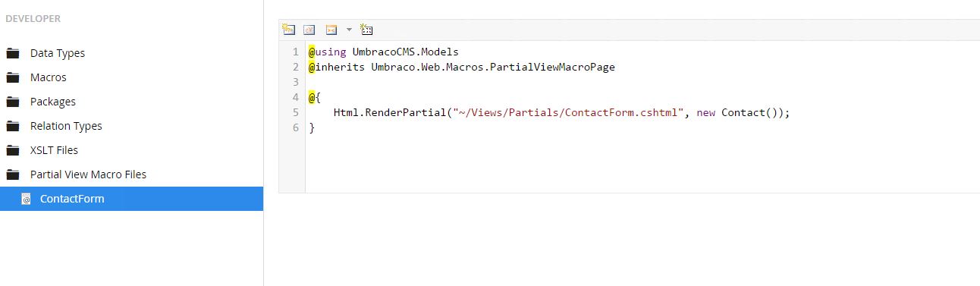Viewport: 980px width, 286px height.
Task: Click the folder icon beside Data Types
Action: tap(12, 53)
